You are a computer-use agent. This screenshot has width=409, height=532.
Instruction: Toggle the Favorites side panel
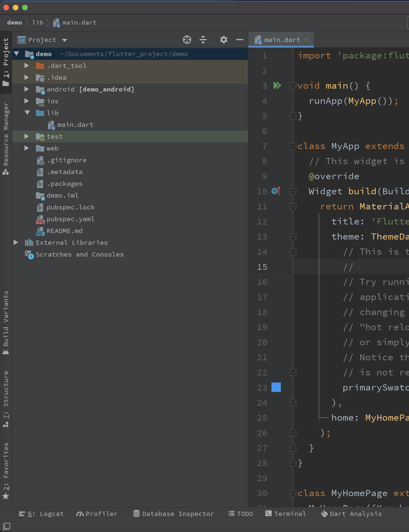6,470
